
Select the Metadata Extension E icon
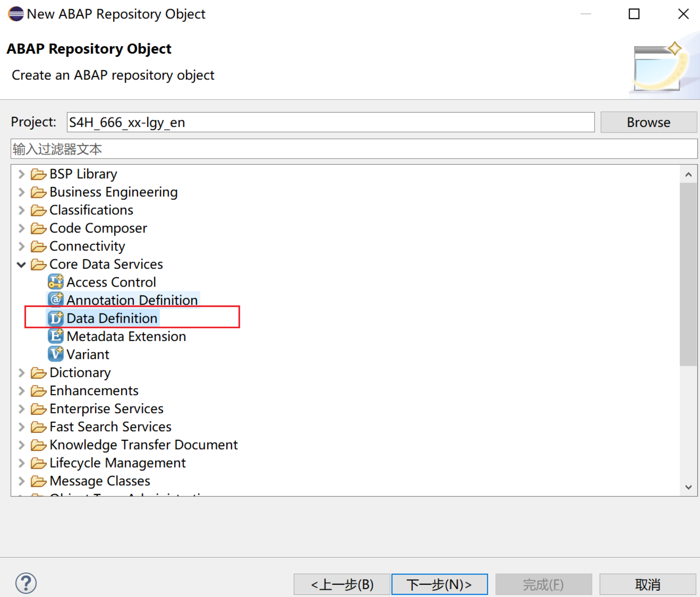pos(55,336)
